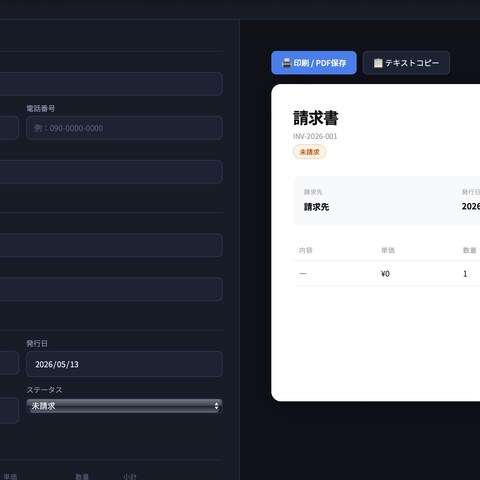Click the ¥0 unit price cell
Viewport: 480px width, 480px height.
click(385, 274)
